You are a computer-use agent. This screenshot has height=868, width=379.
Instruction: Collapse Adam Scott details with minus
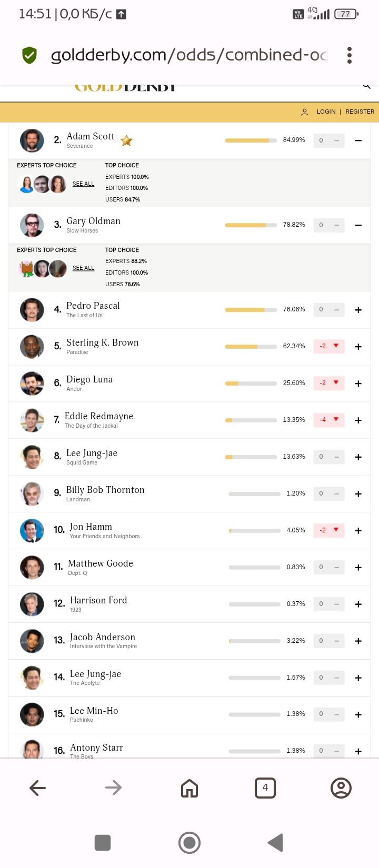[x=358, y=140]
